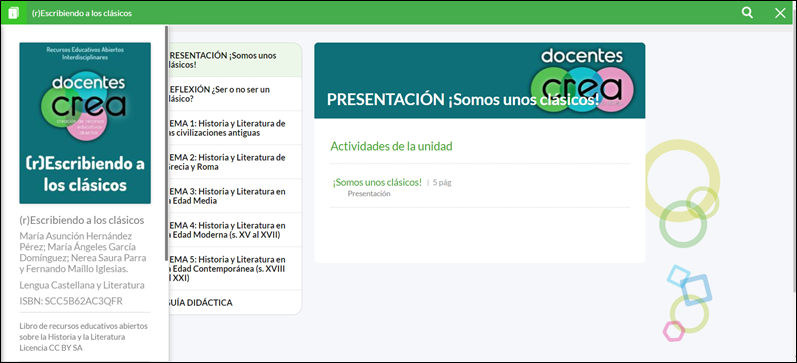Click the Actividades de la unidad heading

pyautogui.click(x=391, y=146)
